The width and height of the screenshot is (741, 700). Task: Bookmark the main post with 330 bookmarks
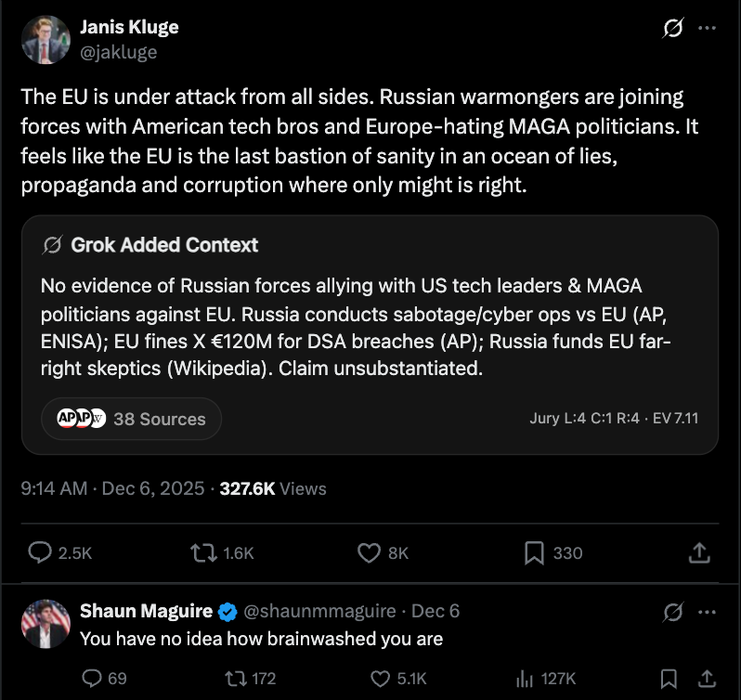(534, 553)
